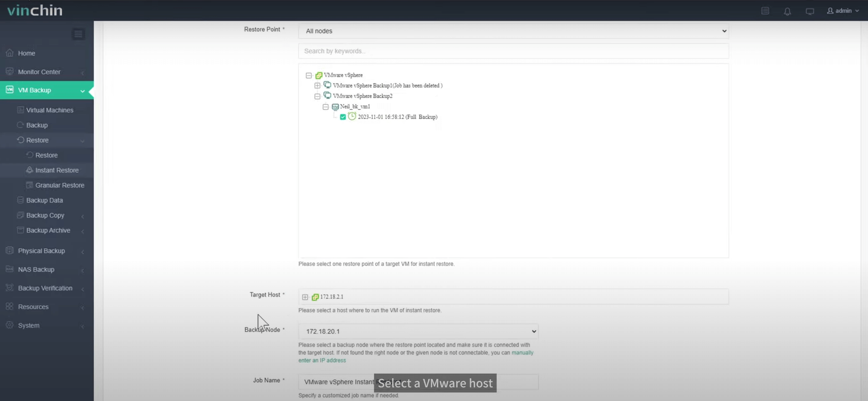This screenshot has height=401, width=868.
Task: Click the 2023-11-01 Full Backup text
Action: pos(398,117)
